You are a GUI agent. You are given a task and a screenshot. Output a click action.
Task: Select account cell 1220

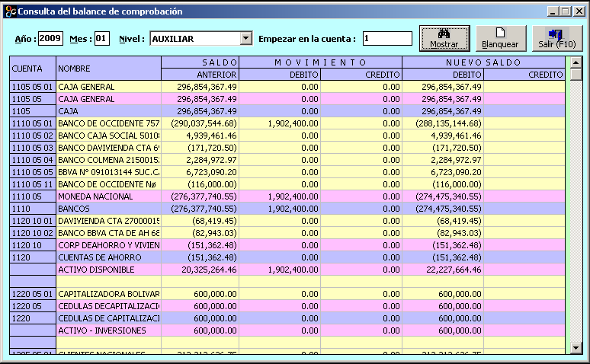[33, 318]
